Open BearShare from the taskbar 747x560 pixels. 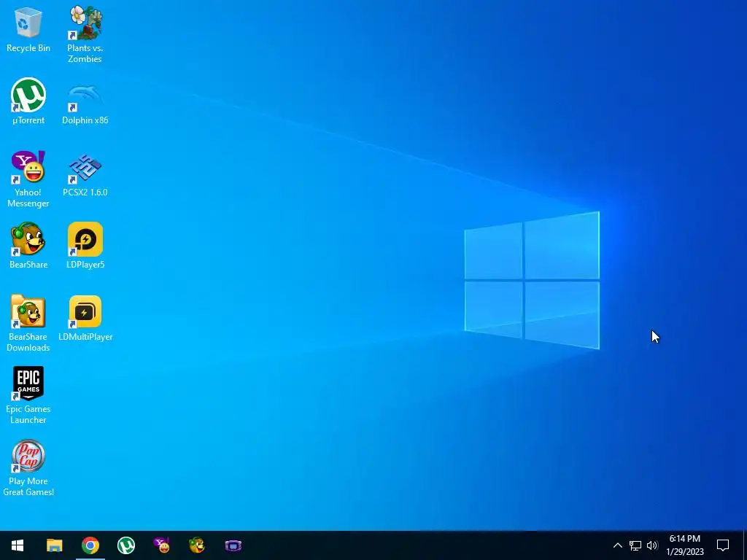coord(197,545)
